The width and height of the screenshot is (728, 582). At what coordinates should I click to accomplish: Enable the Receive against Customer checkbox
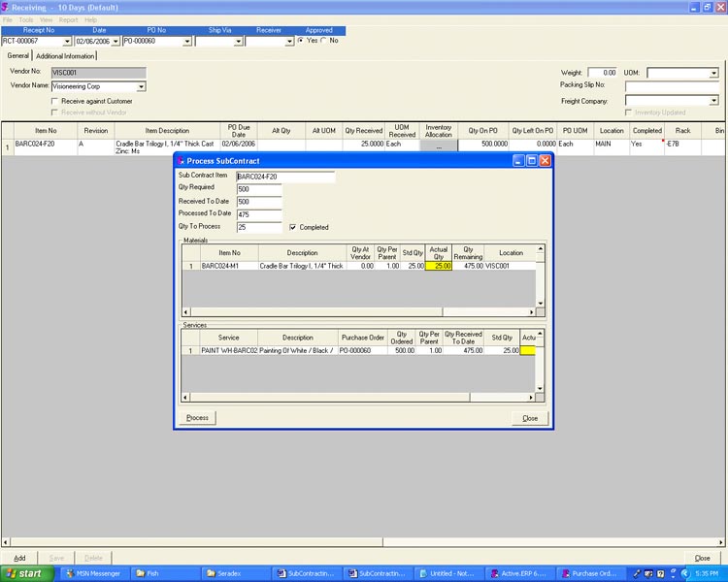(54, 101)
